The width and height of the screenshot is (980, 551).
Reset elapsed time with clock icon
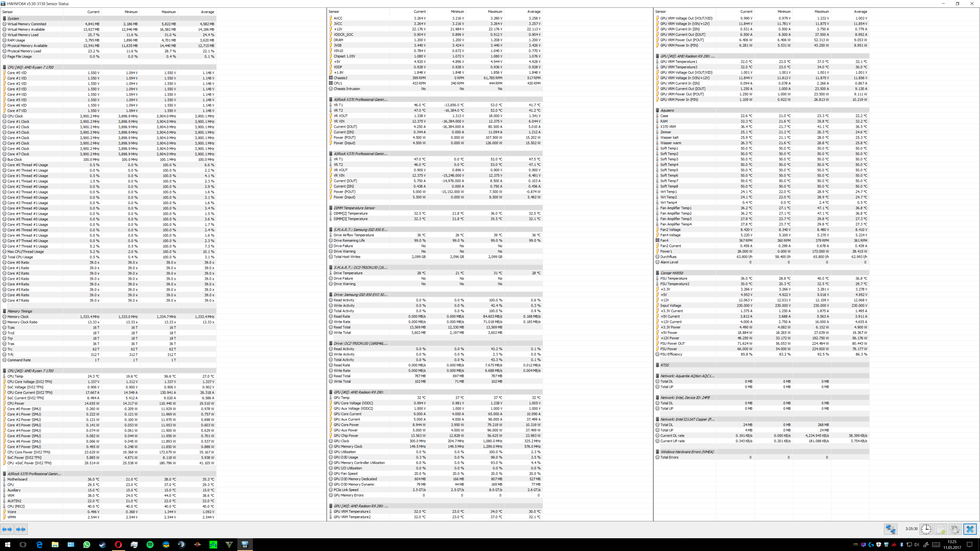click(926, 529)
